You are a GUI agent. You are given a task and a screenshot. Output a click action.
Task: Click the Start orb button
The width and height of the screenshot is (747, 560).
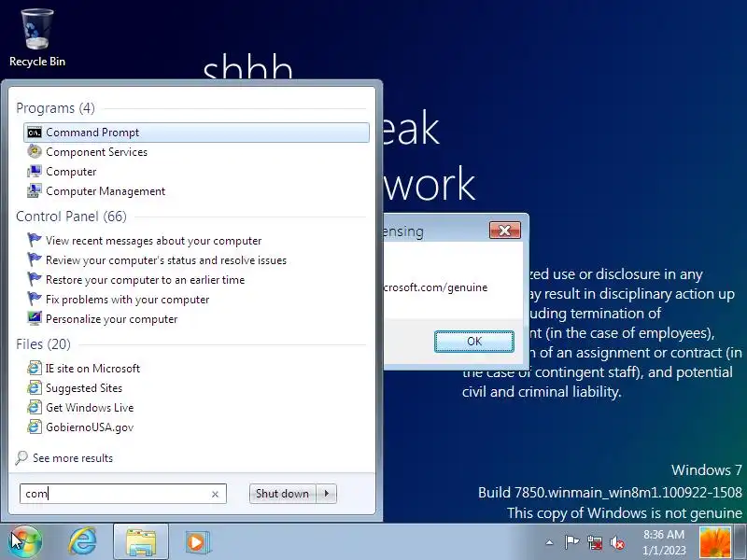coord(26,541)
